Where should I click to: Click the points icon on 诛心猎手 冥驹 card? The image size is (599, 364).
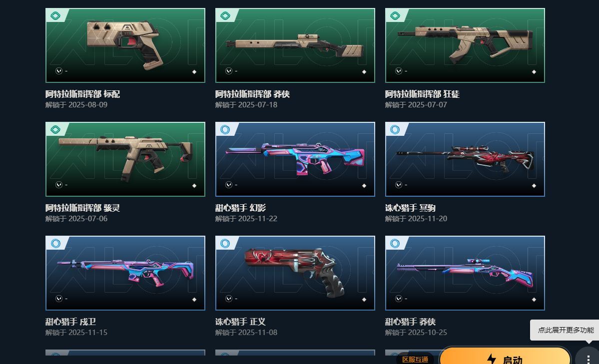399,184
